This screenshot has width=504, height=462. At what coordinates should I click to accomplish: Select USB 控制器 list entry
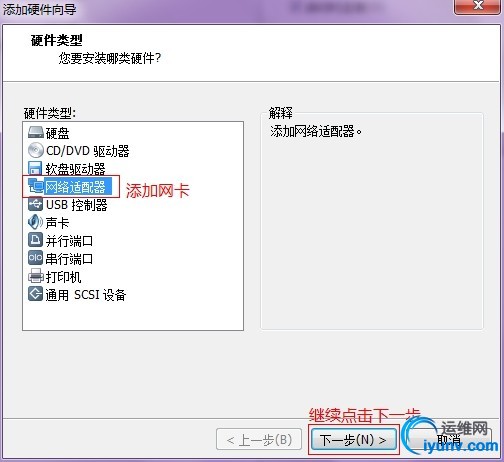(x=77, y=205)
